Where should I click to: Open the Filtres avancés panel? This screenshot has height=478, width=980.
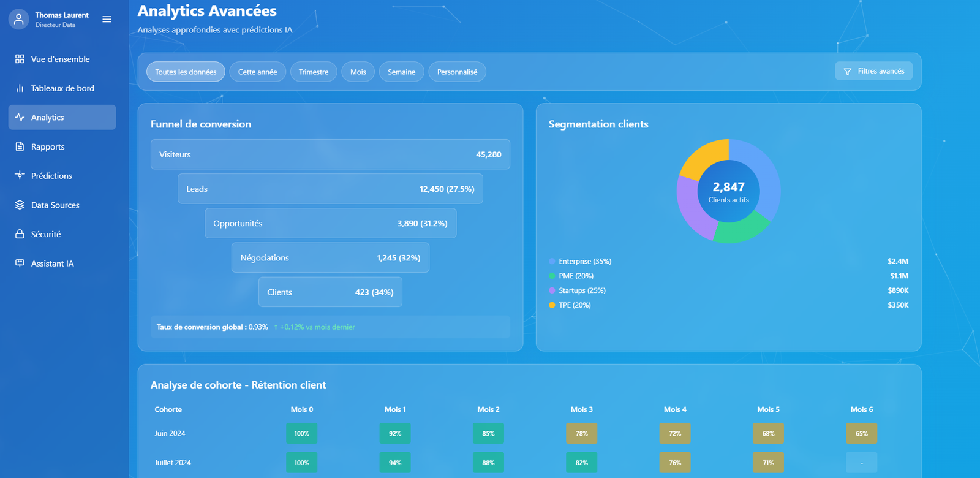[x=873, y=71]
